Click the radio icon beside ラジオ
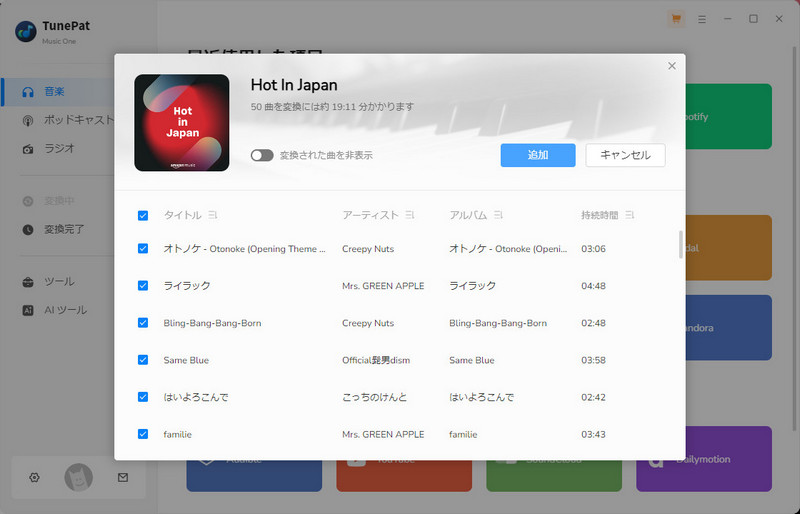This screenshot has height=514, width=800. pos(28,149)
